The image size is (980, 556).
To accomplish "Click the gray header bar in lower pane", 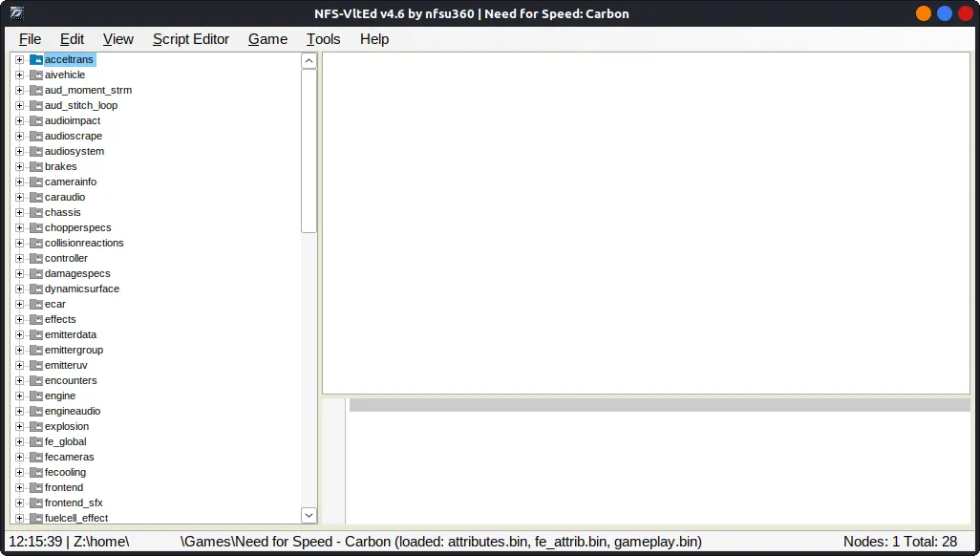I will [x=659, y=405].
